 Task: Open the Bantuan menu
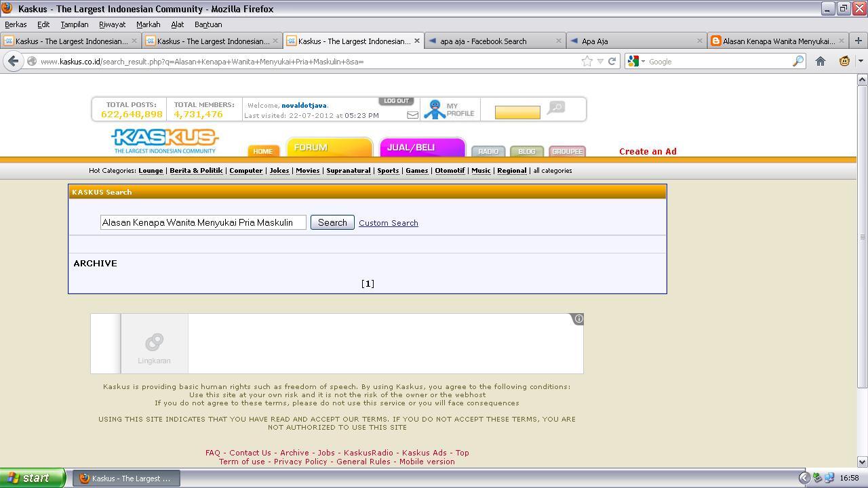(x=208, y=24)
